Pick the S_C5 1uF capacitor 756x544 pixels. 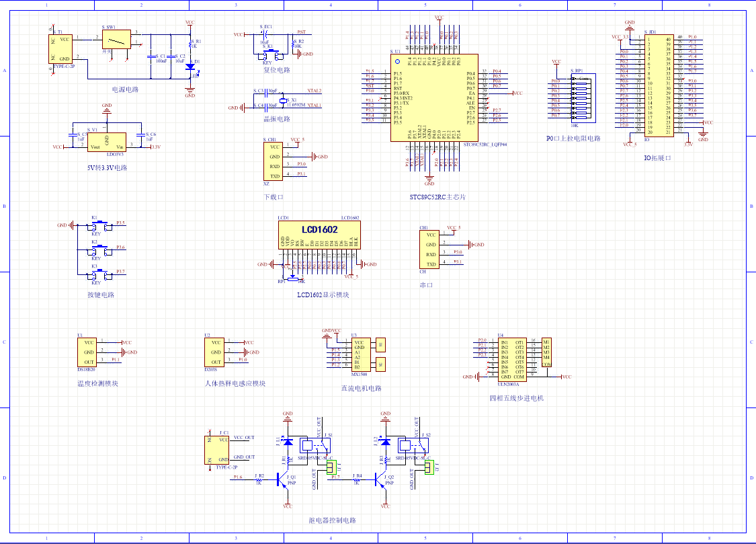click(73, 137)
